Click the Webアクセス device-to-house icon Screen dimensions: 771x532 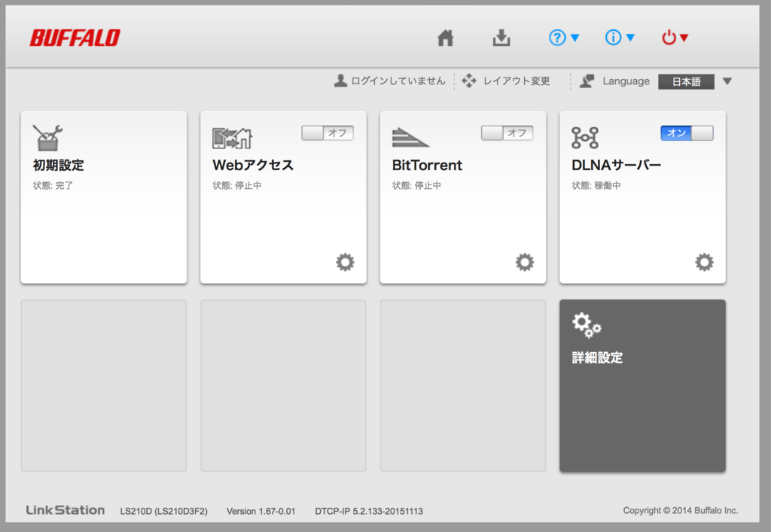tap(232, 138)
